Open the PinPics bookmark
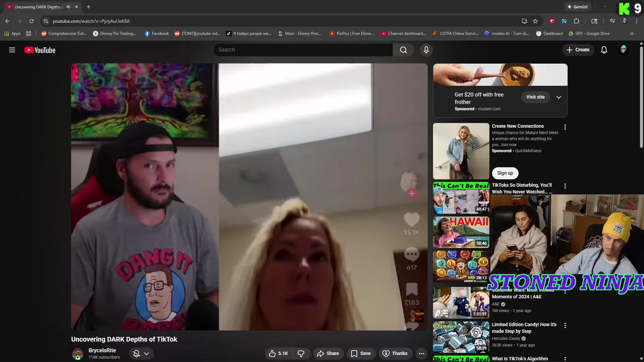Viewport: 644px width, 362px height. [352, 34]
